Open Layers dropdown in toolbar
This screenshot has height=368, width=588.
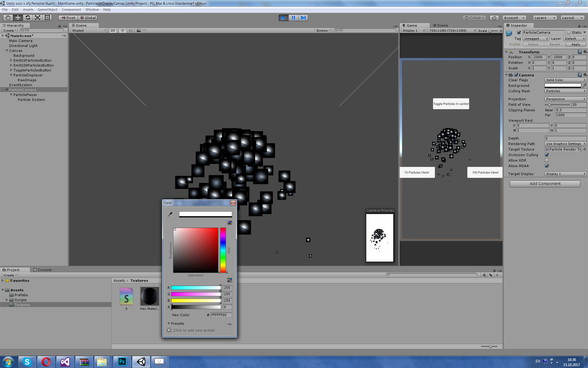(545, 18)
